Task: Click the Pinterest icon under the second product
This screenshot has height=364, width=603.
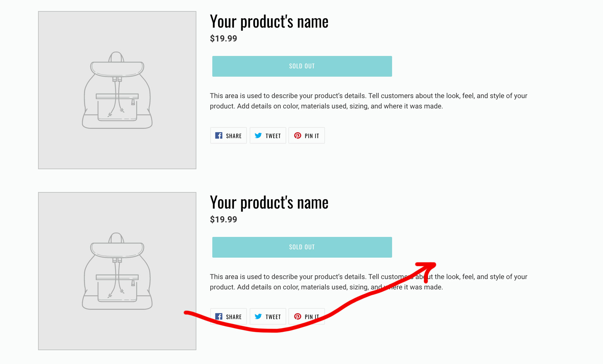Action: coord(298,316)
